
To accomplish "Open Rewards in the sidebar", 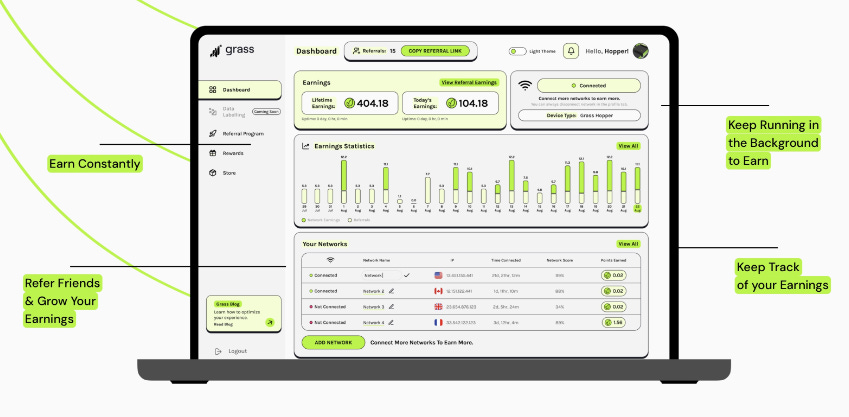I will [226, 153].
